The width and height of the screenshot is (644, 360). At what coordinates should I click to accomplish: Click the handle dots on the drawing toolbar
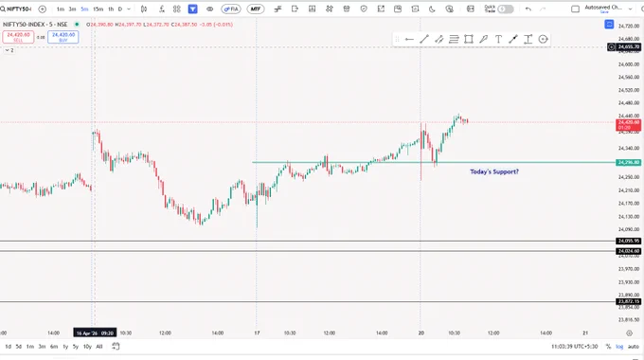pyautogui.click(x=397, y=39)
